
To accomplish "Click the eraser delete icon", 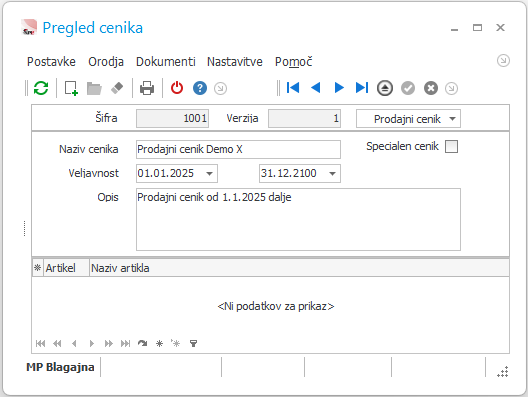I will (117, 88).
